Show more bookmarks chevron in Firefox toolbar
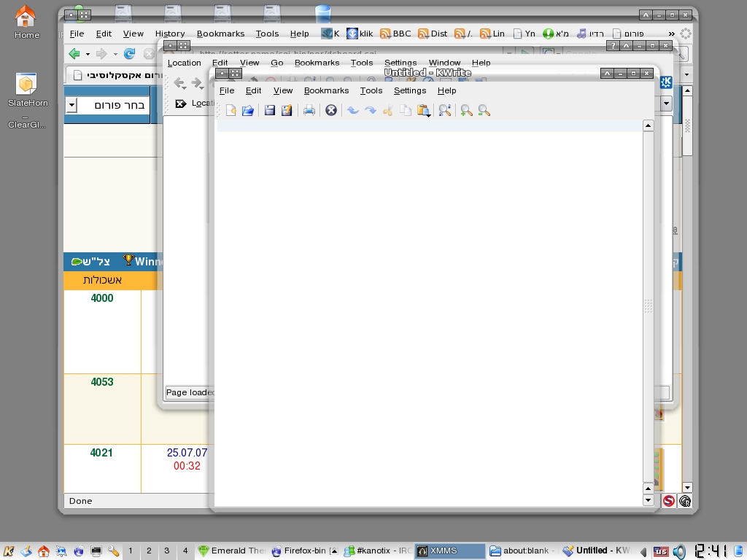This screenshot has width=747, height=560. (x=671, y=34)
